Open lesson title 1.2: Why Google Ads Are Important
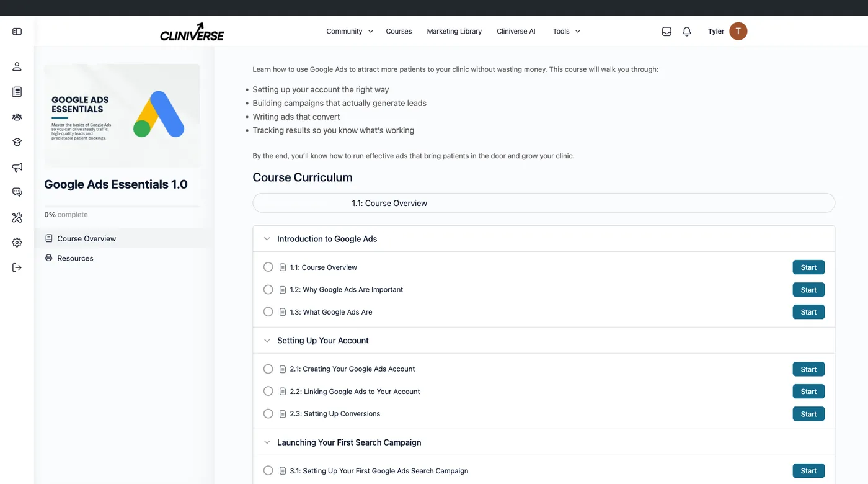Viewport: 868px width, 484px height. click(x=346, y=290)
